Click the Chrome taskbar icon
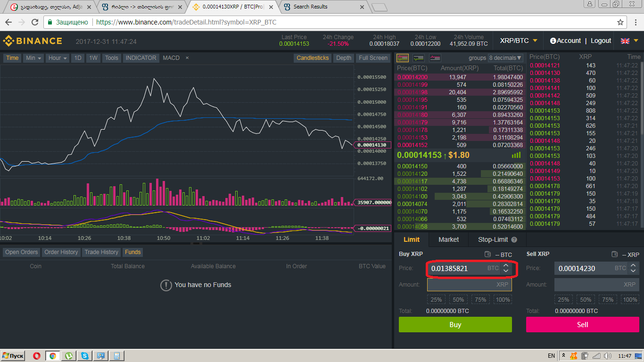644x362 pixels. pyautogui.click(x=53, y=356)
